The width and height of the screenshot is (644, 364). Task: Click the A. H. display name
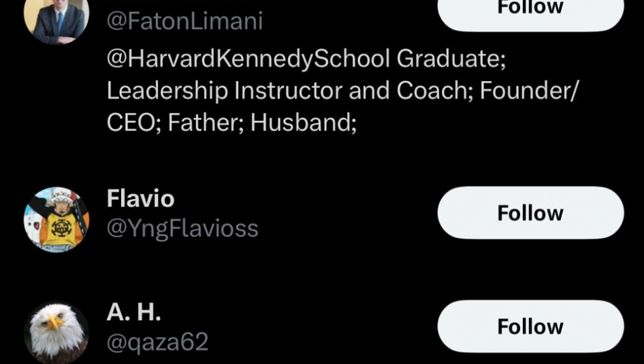pyautogui.click(x=134, y=312)
